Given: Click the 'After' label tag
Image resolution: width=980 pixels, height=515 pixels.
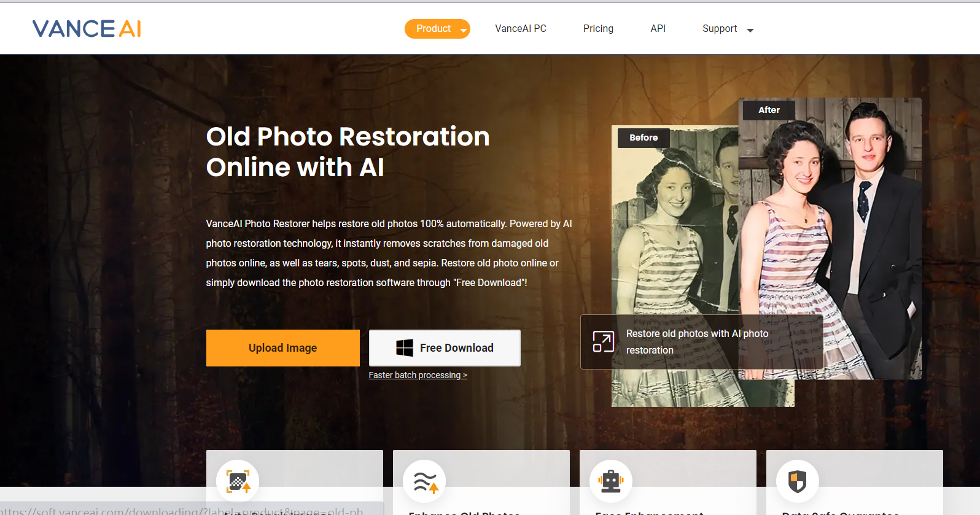Looking at the screenshot, I should point(769,110).
